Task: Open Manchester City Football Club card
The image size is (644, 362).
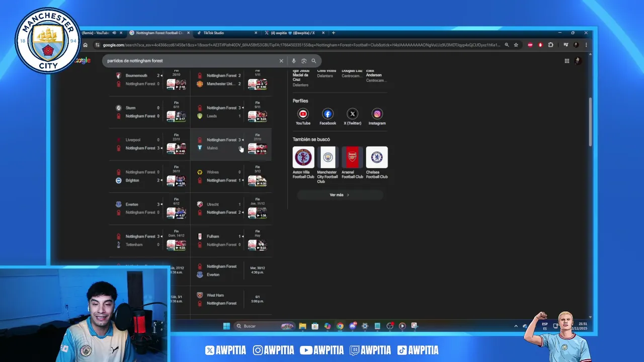Action: click(x=328, y=165)
